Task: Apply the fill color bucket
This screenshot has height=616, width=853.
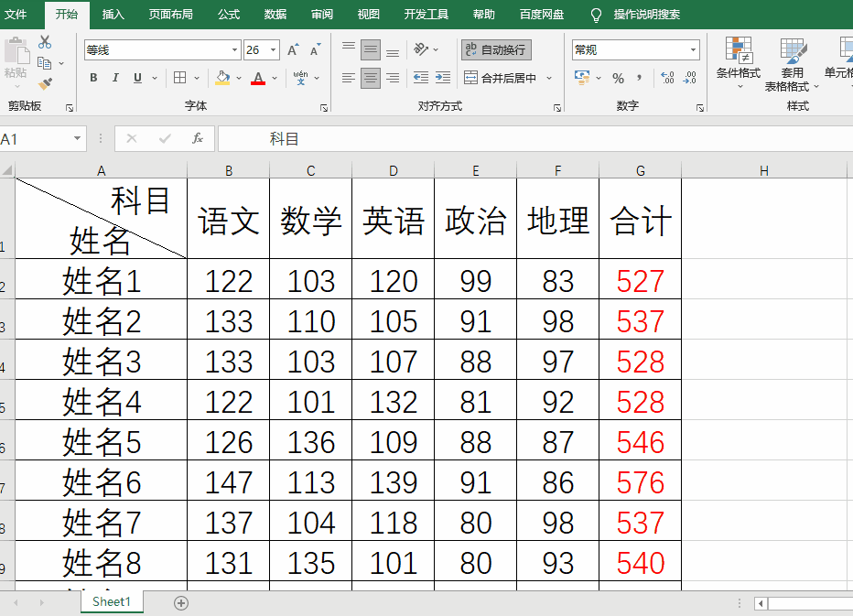Action: click(x=222, y=78)
